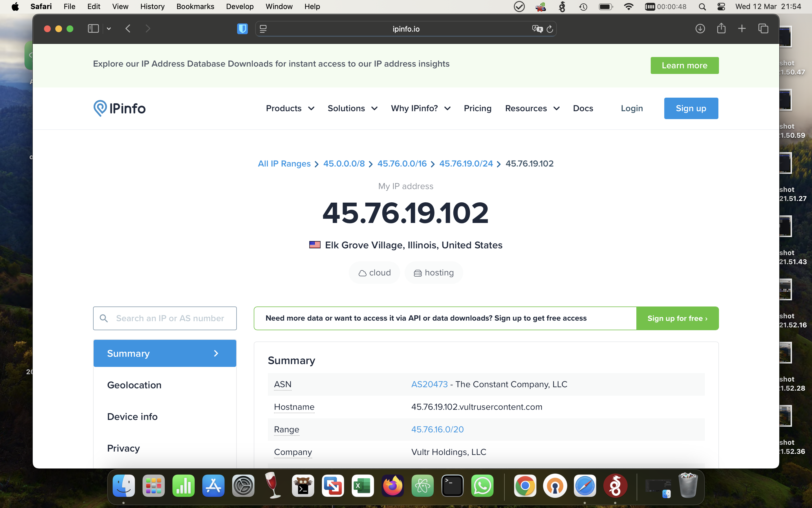
Task: Select the Device info sidebar tab
Action: click(x=165, y=417)
